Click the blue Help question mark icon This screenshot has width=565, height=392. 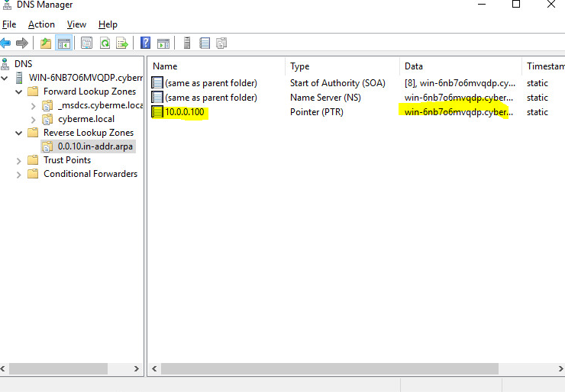pyautogui.click(x=145, y=43)
